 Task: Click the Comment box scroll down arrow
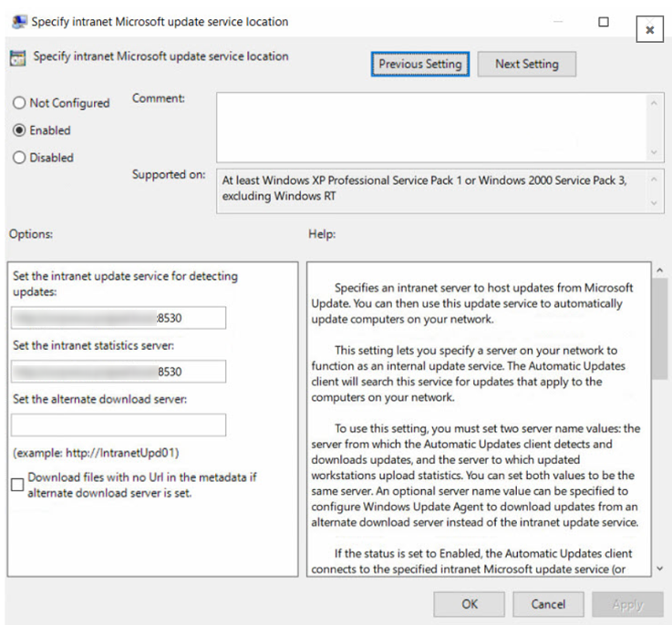pyautogui.click(x=654, y=153)
